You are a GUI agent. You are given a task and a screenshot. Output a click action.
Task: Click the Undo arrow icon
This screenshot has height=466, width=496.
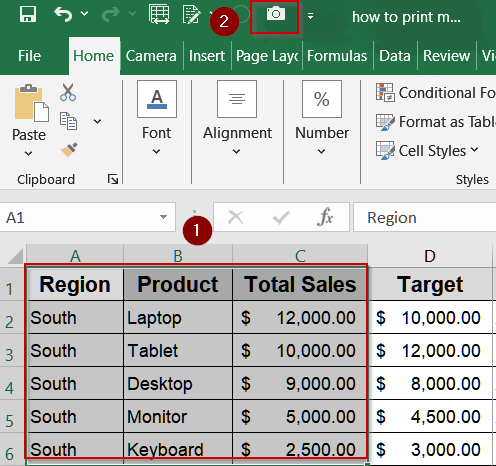coord(63,14)
